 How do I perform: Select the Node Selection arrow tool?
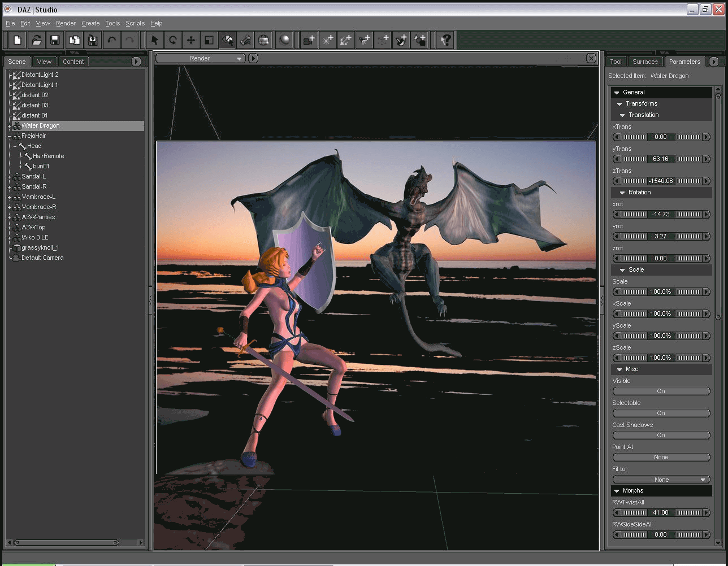[154, 40]
